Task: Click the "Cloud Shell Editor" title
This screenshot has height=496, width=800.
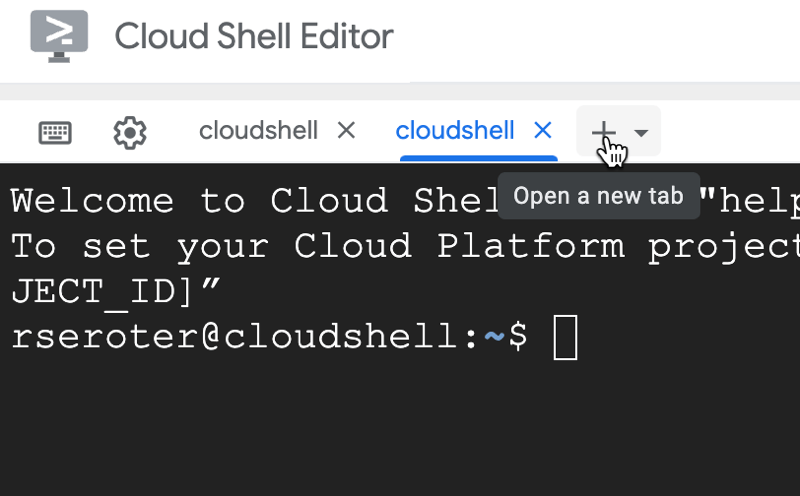Action: [254, 37]
